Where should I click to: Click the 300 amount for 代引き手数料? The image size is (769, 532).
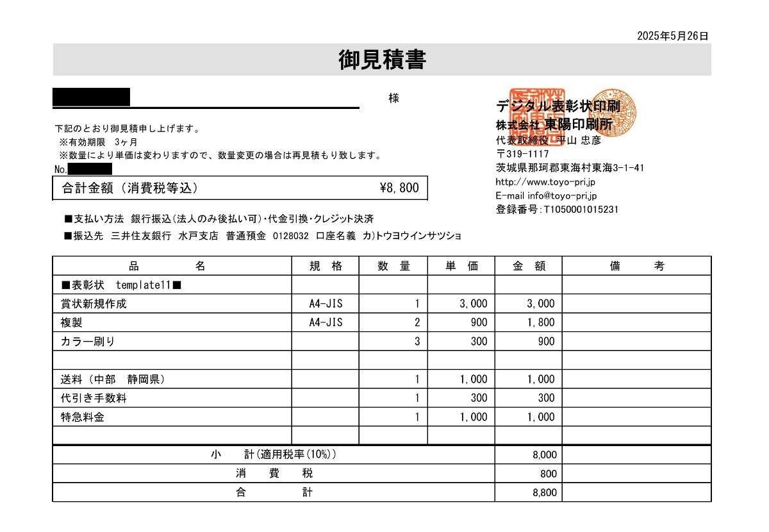[x=547, y=398]
